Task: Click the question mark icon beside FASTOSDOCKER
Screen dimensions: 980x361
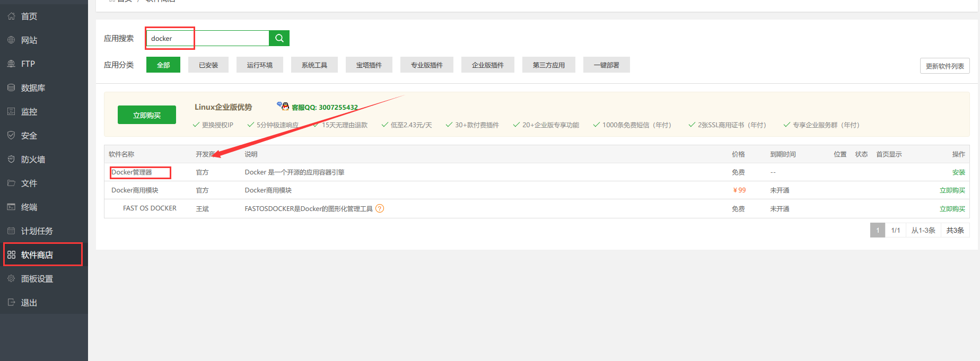Action: coord(380,208)
